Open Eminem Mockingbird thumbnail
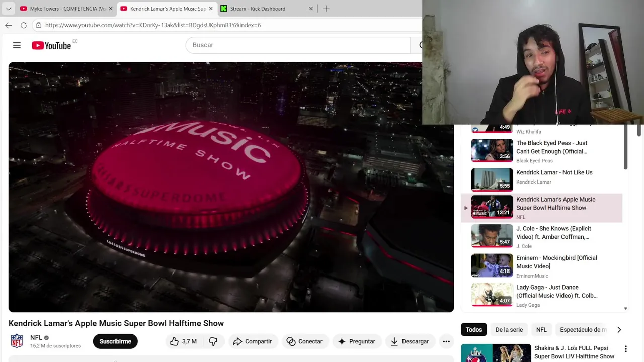The height and width of the screenshot is (362, 644). (x=492, y=265)
